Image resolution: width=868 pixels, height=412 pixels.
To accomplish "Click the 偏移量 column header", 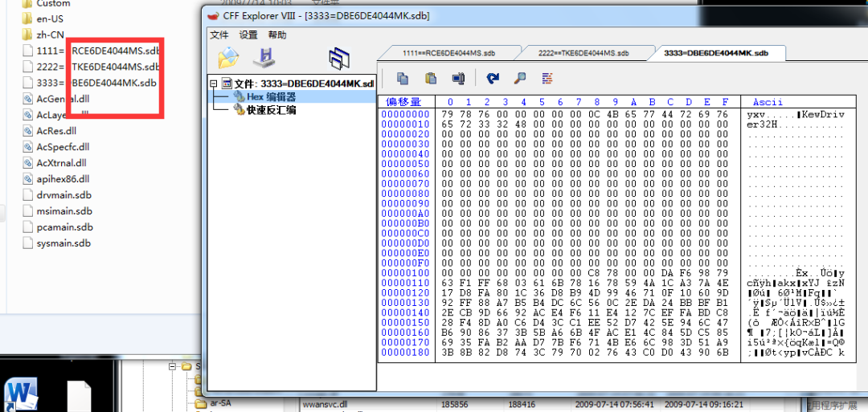I will point(403,102).
